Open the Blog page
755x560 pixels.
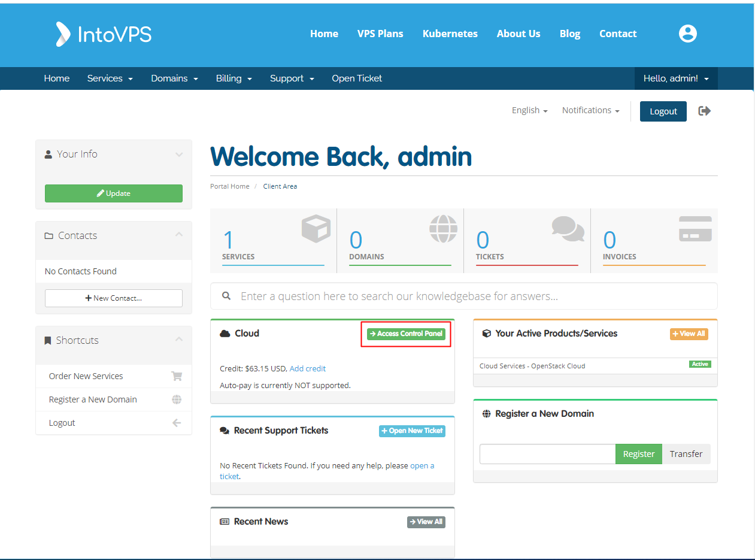tap(570, 34)
